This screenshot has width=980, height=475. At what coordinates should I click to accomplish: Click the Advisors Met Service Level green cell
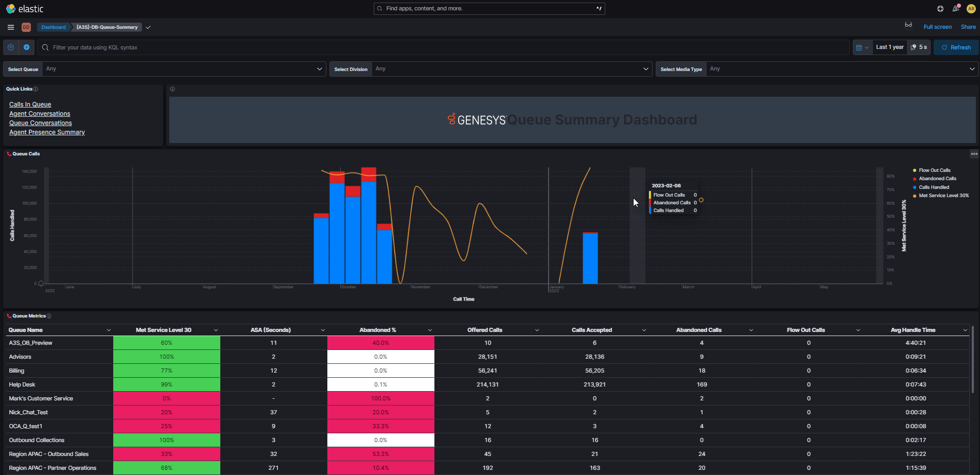(x=166, y=356)
